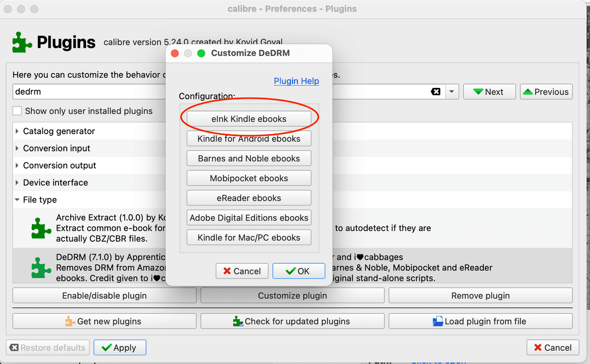
Task: Open Adobe Digital Editions ebooks configuration
Action: (x=249, y=218)
